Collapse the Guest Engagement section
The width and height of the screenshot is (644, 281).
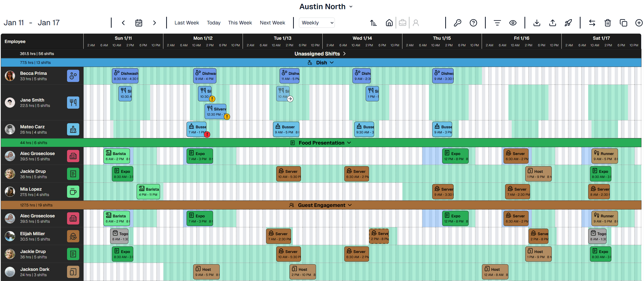[x=321, y=205]
